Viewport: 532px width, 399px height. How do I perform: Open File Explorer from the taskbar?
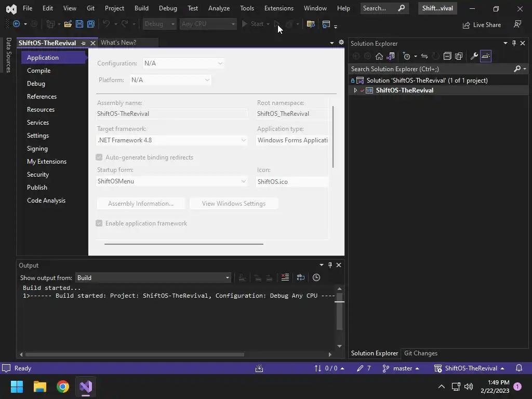(39, 387)
